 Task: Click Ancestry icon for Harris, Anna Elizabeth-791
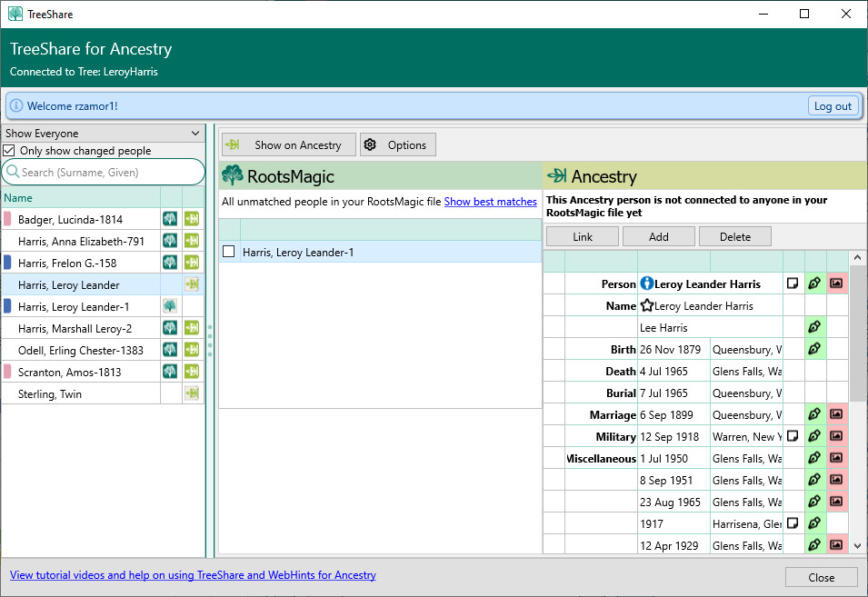[192, 241]
